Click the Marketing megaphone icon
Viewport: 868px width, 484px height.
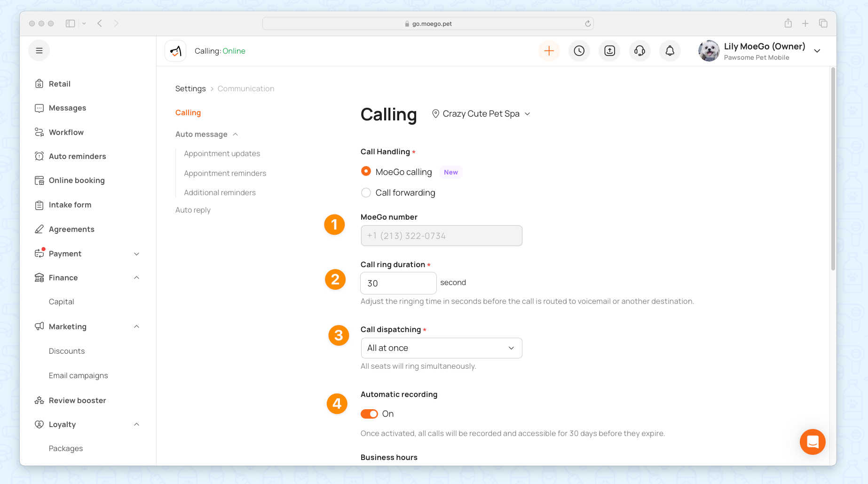39,326
